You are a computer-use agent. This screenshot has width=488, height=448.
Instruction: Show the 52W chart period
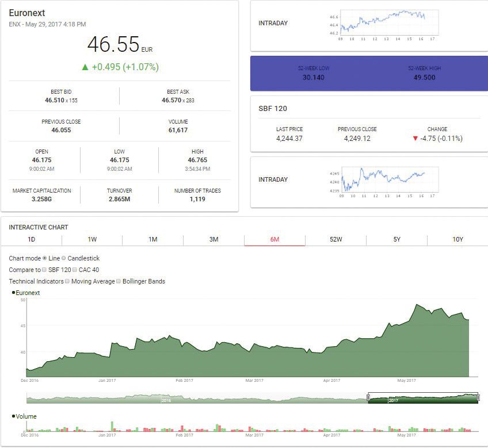(335, 240)
